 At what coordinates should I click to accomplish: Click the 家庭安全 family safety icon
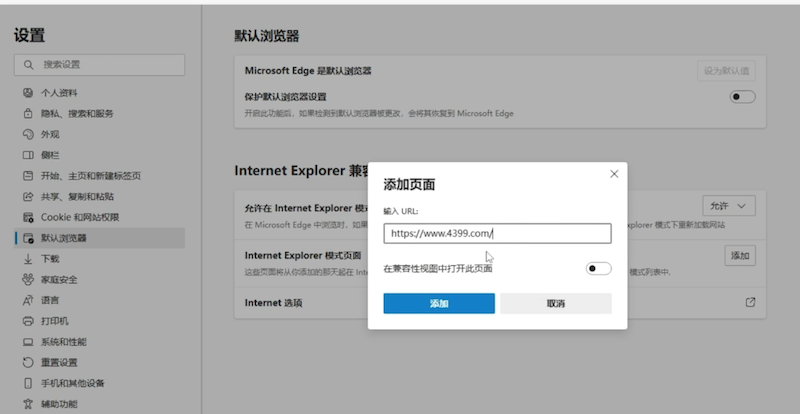pyautogui.click(x=28, y=280)
